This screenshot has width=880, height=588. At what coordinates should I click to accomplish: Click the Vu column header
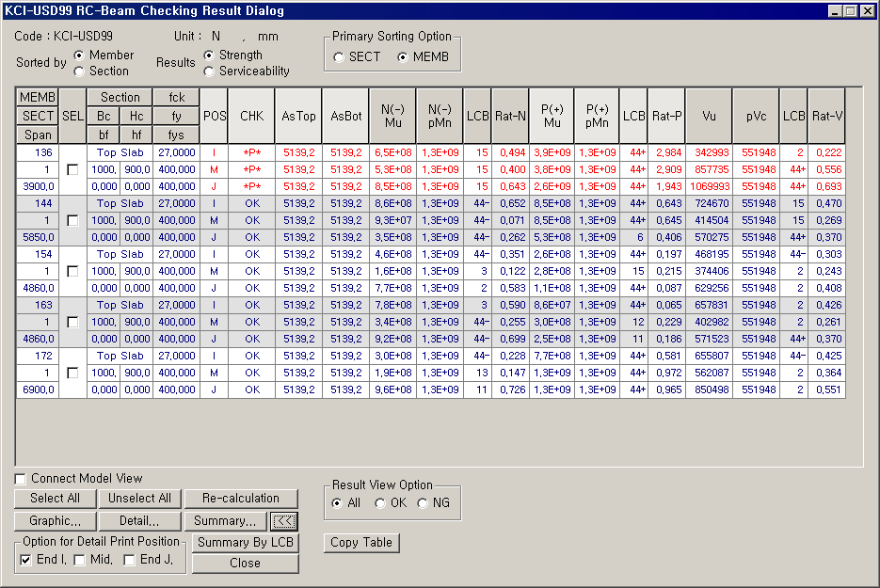(709, 116)
